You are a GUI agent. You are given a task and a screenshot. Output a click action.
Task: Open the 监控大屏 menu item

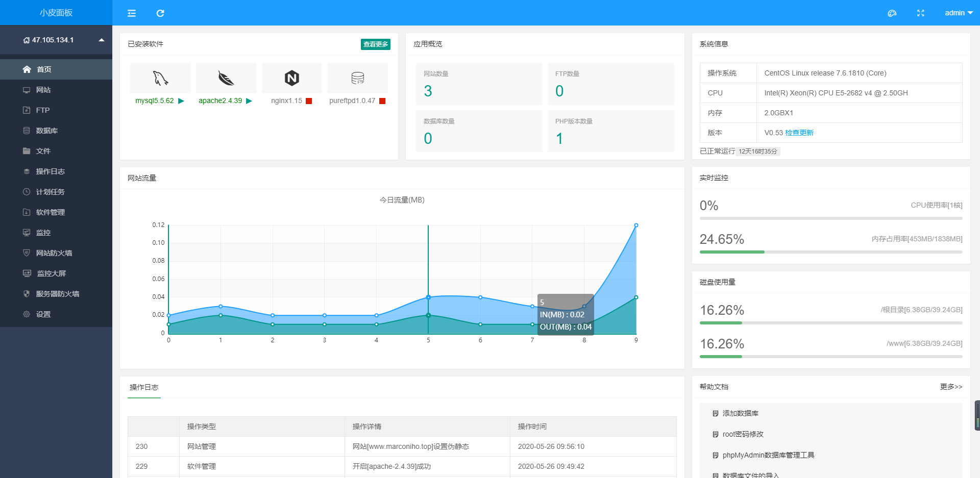[x=56, y=273]
